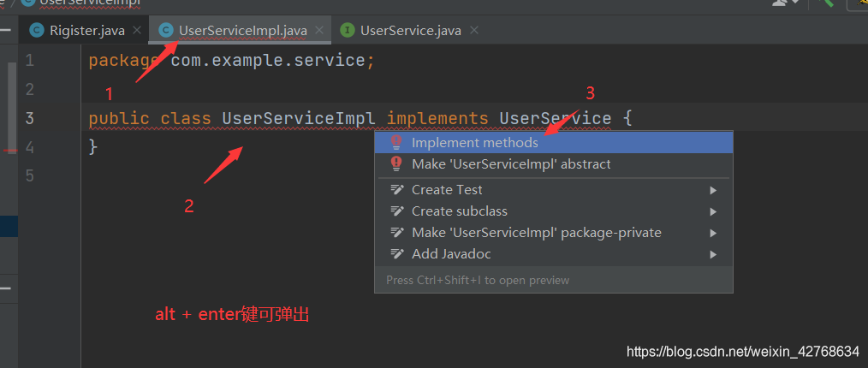Click the pencil icon next to Create subclass

[x=396, y=211]
